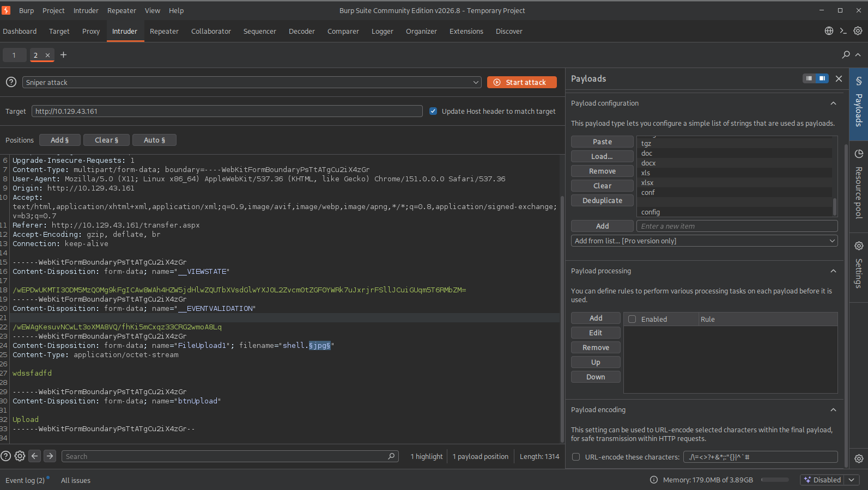Click the help icon beside Sniper attack
The width and height of the screenshot is (868, 490).
pyautogui.click(x=11, y=82)
